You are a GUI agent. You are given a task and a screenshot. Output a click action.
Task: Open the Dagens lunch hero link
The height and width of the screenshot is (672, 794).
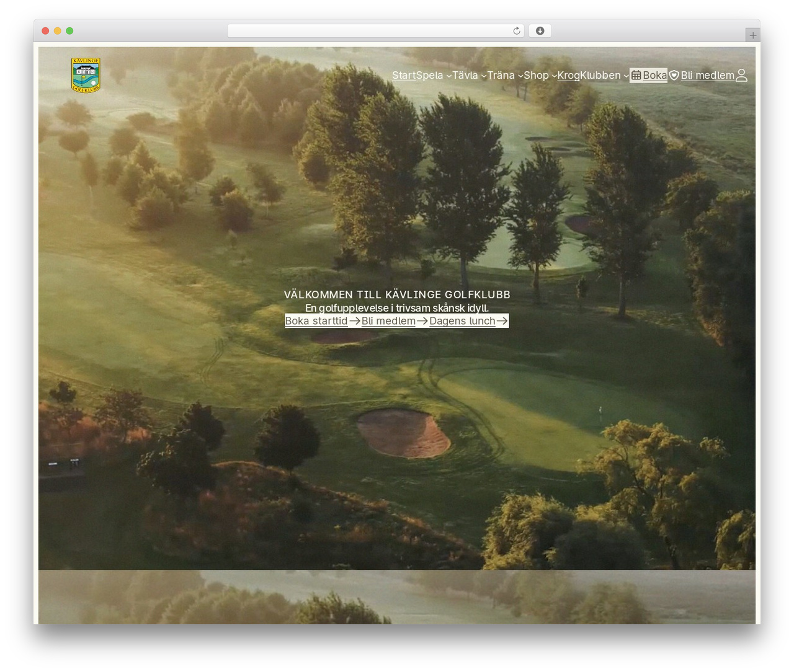(469, 321)
